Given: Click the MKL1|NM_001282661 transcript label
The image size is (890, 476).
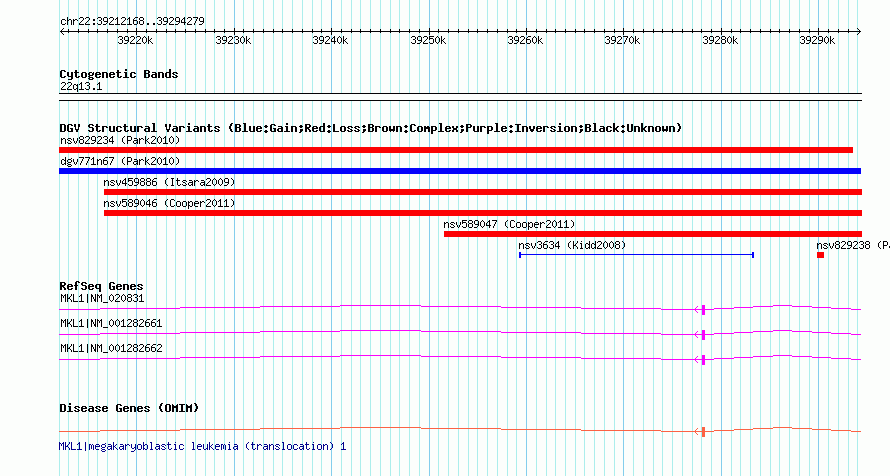Looking at the screenshot, I should point(111,323).
